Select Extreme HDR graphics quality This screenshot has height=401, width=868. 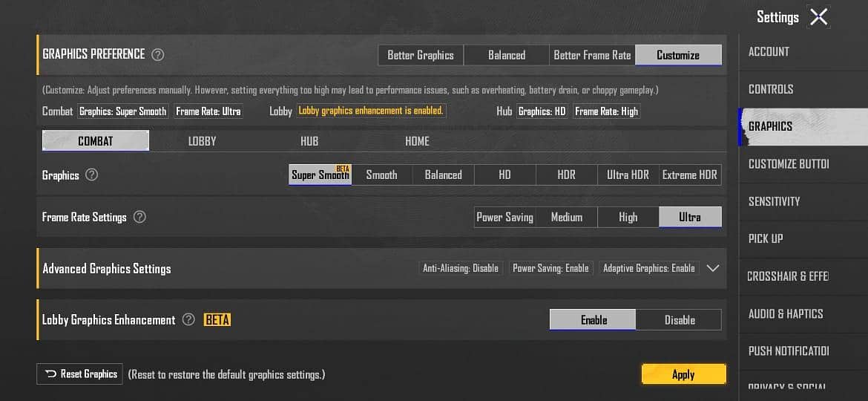coord(689,175)
